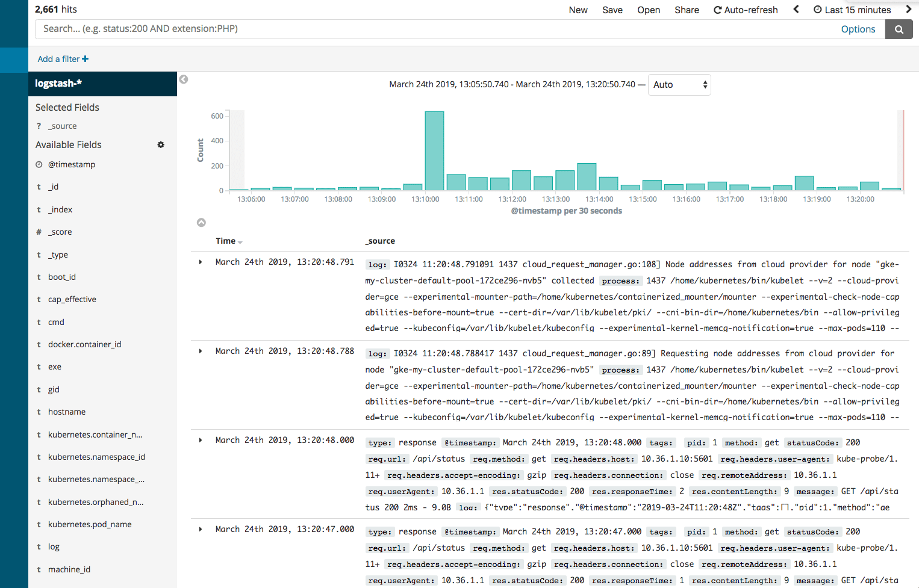Click the Time column sort arrow
The height and width of the screenshot is (588, 919).
[x=240, y=242]
